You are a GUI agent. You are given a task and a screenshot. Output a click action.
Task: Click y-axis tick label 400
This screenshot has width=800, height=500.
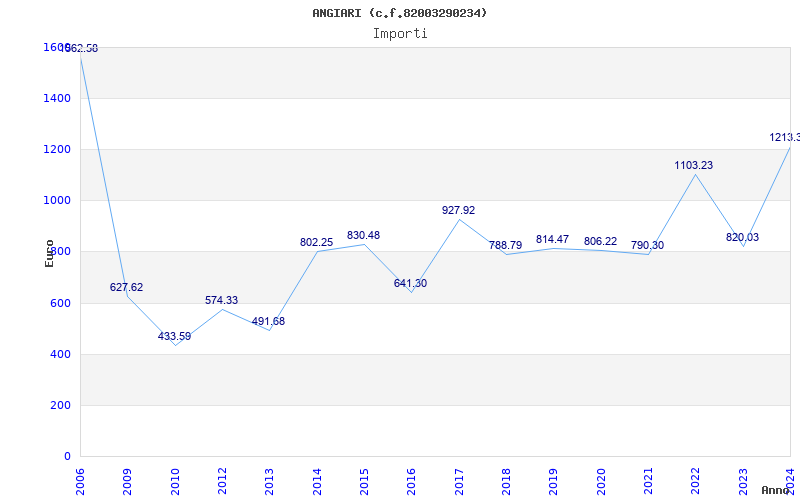(61, 355)
